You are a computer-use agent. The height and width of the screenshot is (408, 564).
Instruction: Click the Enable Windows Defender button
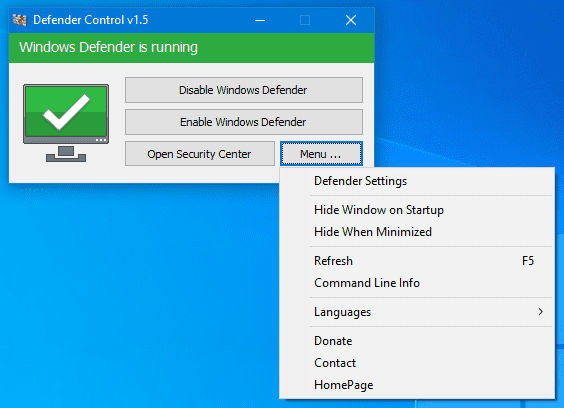244,122
